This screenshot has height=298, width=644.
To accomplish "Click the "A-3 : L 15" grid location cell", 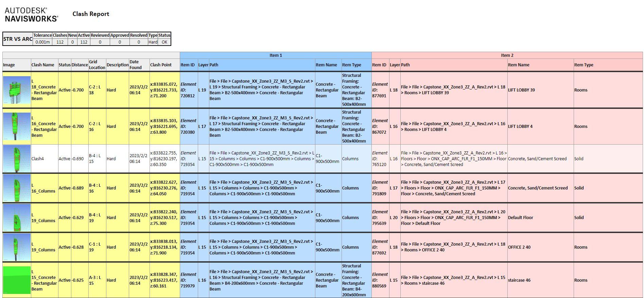I will 97,280.
